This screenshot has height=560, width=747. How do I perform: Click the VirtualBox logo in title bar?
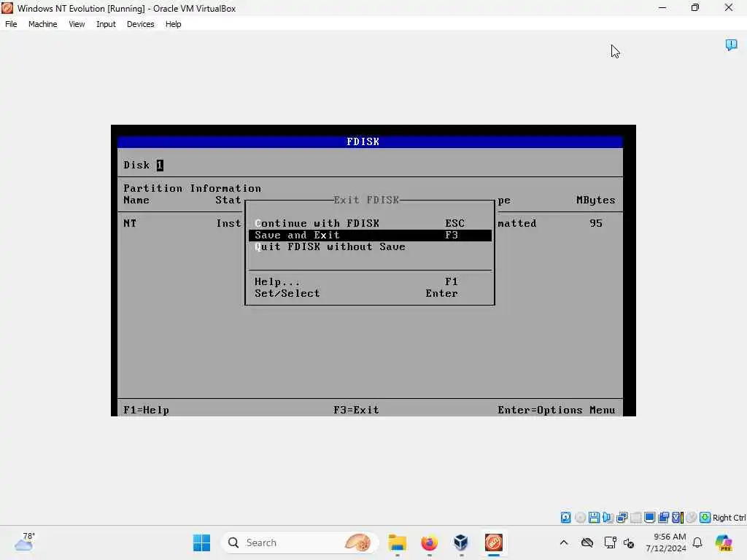coord(7,8)
